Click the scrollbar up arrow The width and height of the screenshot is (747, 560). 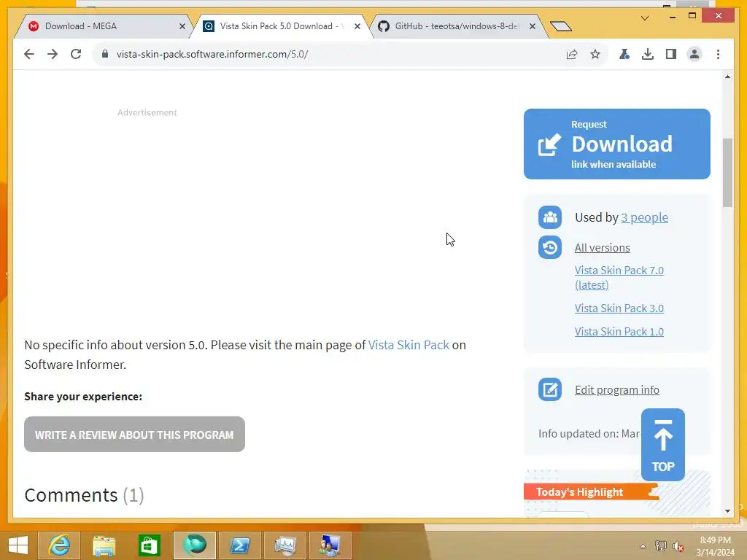pyautogui.click(x=727, y=77)
